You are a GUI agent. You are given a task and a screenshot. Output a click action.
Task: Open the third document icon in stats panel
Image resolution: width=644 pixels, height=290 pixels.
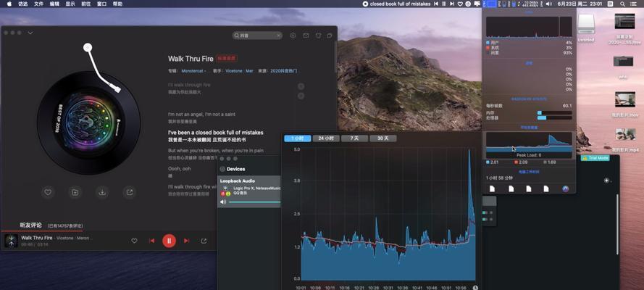[x=529, y=189]
